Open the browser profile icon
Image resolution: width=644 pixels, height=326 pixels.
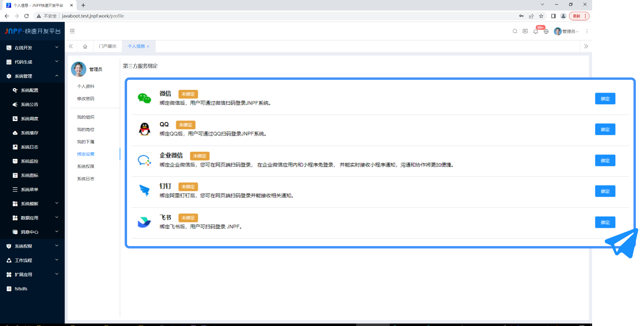pyautogui.click(x=563, y=16)
